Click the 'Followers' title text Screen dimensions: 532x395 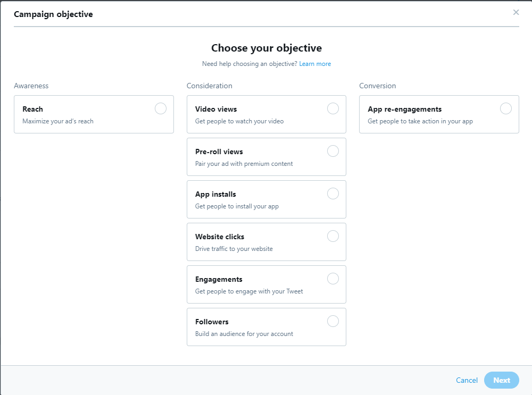[x=212, y=322]
